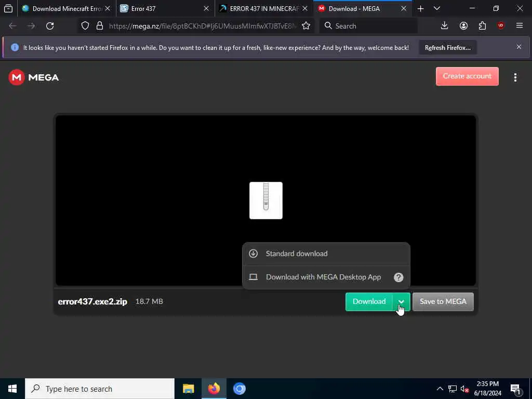Open the tracking protection shield

85,26
